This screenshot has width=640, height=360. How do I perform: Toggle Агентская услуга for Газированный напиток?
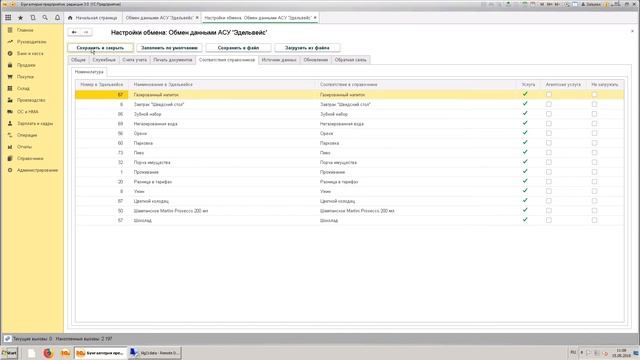[549, 94]
